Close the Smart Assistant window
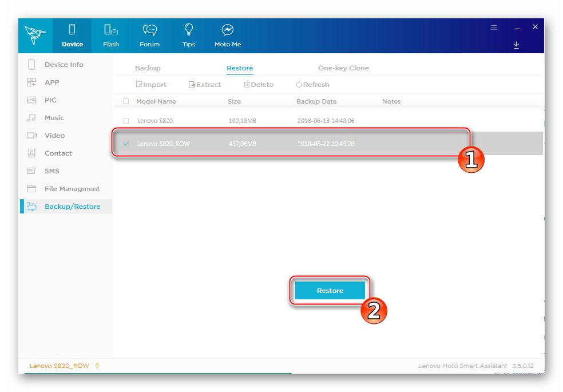Screen dimensions: 563x392 click(x=535, y=27)
